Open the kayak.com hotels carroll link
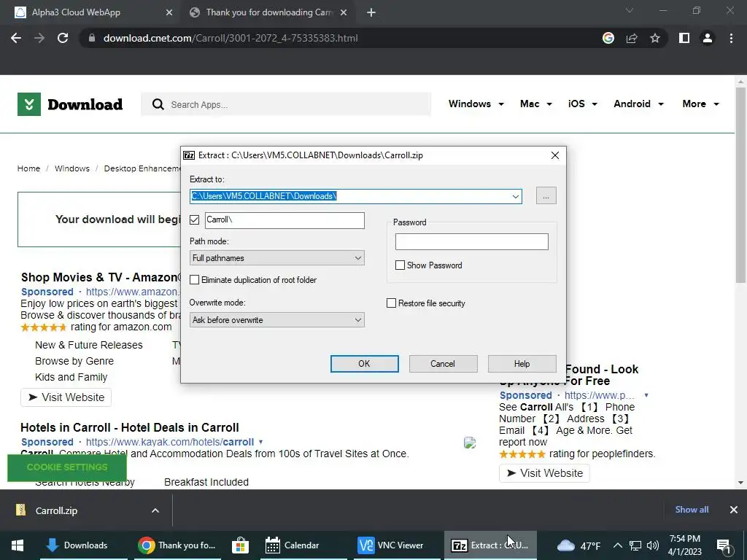Viewport: 747px width, 560px height. click(169, 442)
